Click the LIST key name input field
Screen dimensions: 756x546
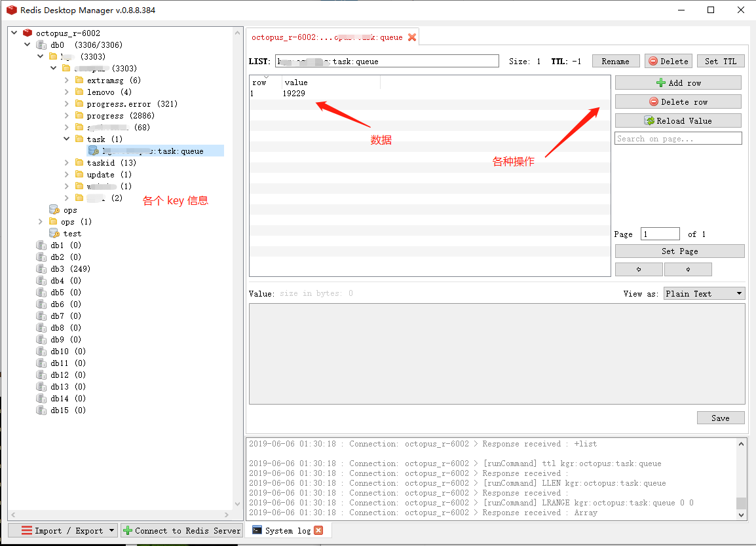click(x=387, y=61)
